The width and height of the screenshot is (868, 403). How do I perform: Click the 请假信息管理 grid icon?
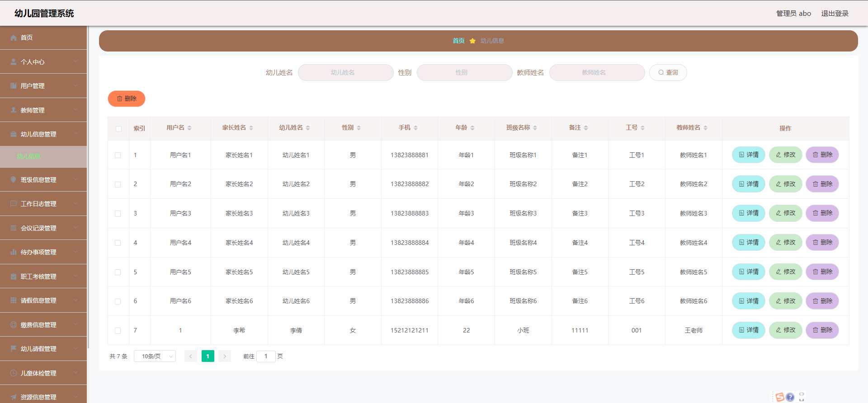click(14, 300)
